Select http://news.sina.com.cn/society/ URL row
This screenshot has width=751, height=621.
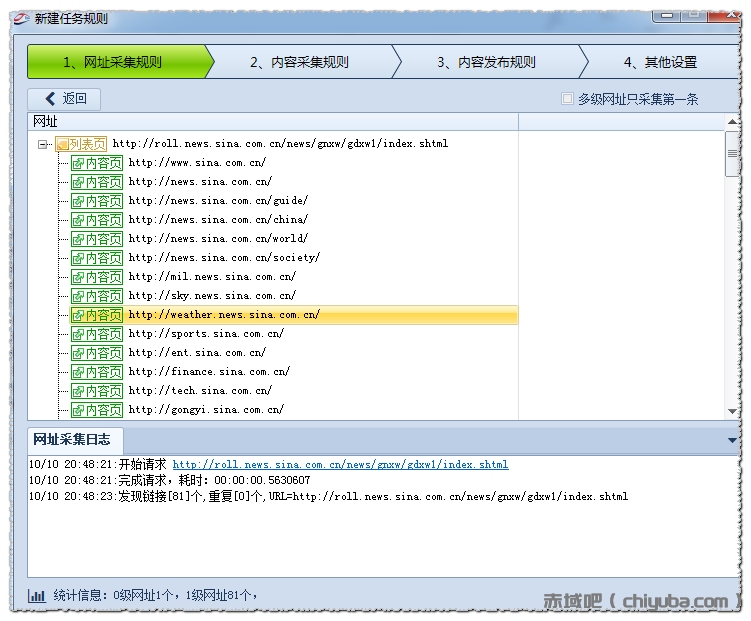click(x=224, y=258)
